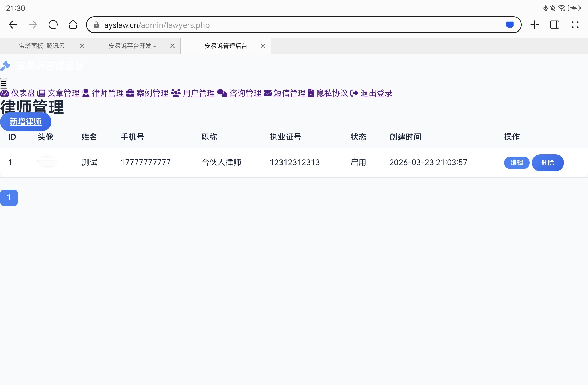This screenshot has height=385, width=588.
Task: Click 编辑 button for lawyer 测试
Action: tap(517, 163)
